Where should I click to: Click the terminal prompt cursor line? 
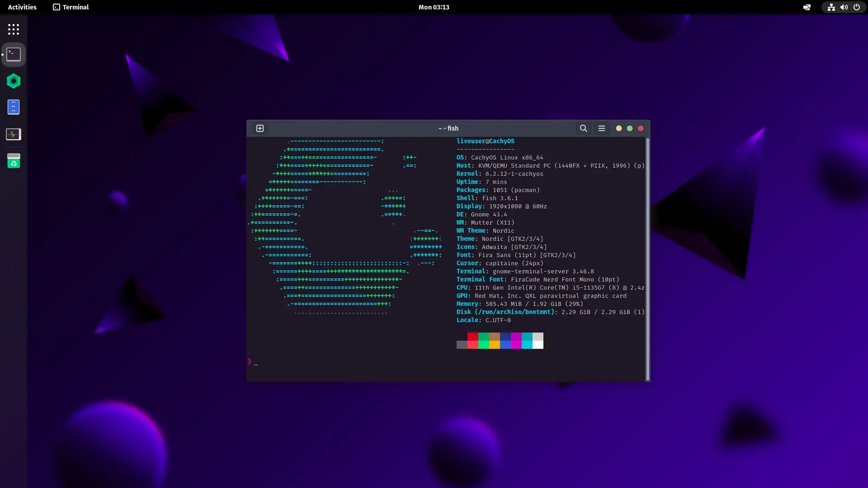[x=252, y=361]
